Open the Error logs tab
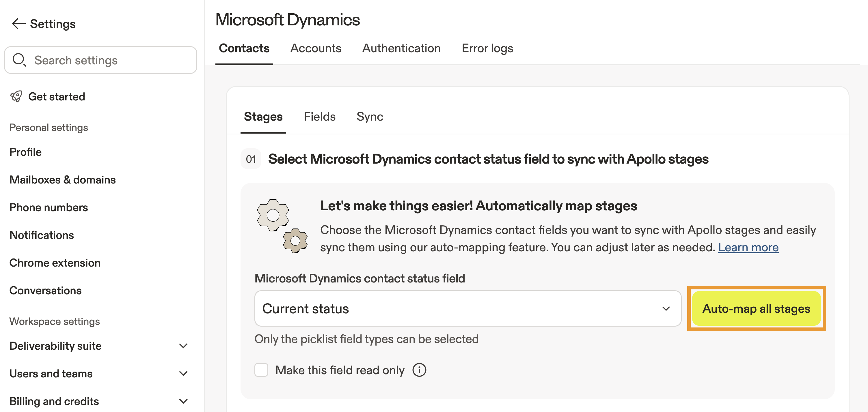 coord(487,48)
